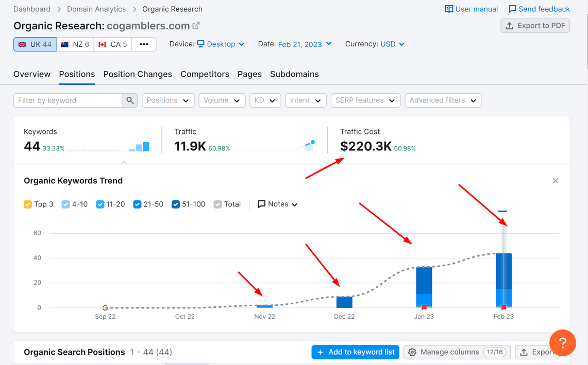Switch to Position Changes tab
Screen dimensions: 588x365
point(138,74)
